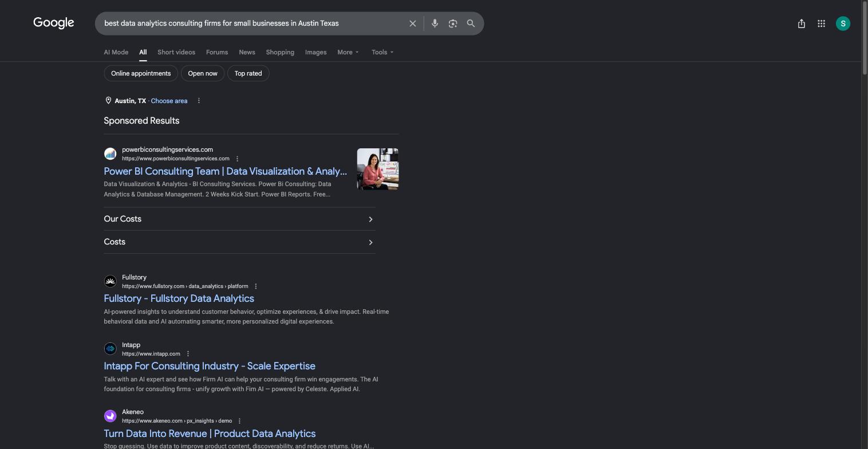This screenshot has width=868, height=449.
Task: Open the Google apps grid
Action: point(821,23)
